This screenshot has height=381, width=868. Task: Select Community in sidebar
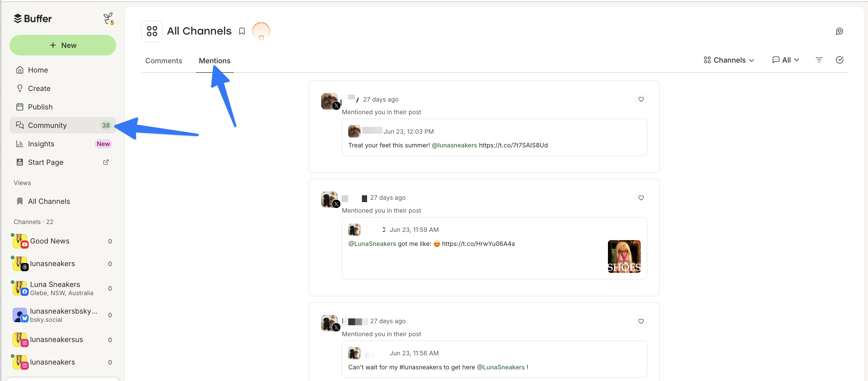tap(63, 125)
